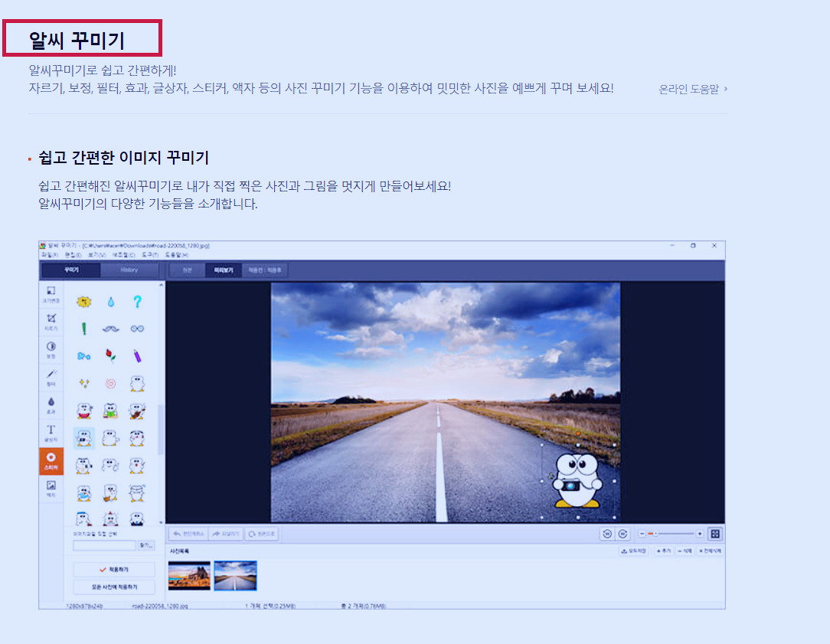The width and height of the screenshot is (830, 644).
Task: Pick the blue ribbon bow sticker
Action: 83,356
